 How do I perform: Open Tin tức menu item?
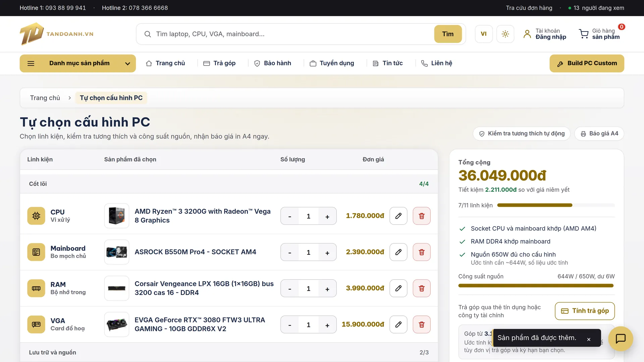click(388, 63)
